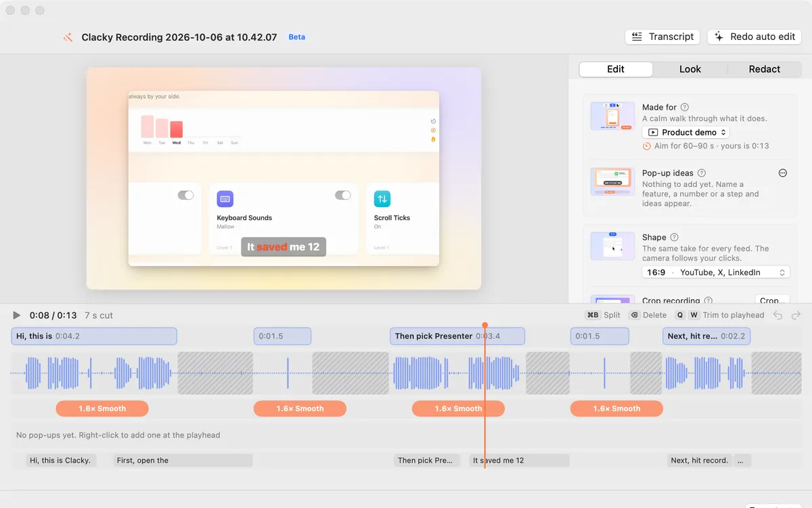Screen dimensions: 812x508
Task: Toggle the third 1.6× Smooth speed pill
Action: 458,408
